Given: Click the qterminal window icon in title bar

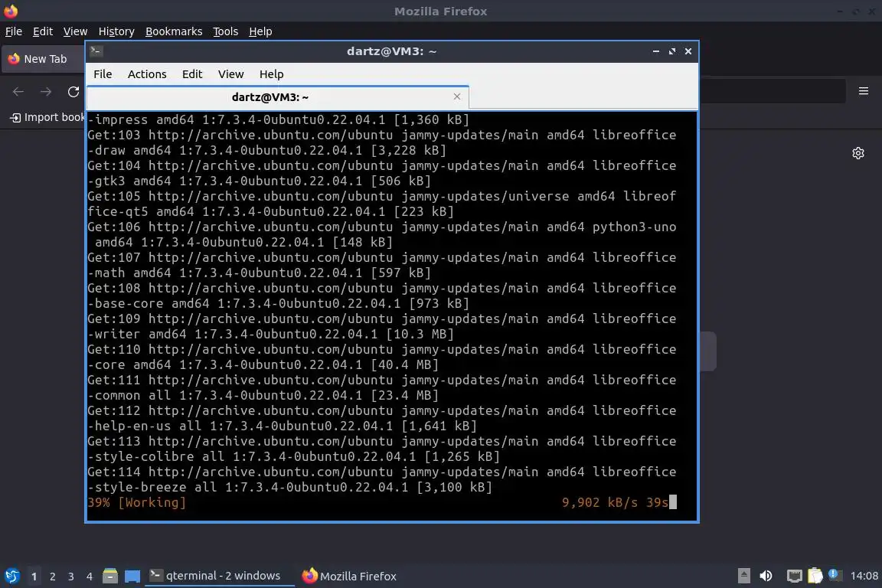Looking at the screenshot, I should pyautogui.click(x=96, y=51).
